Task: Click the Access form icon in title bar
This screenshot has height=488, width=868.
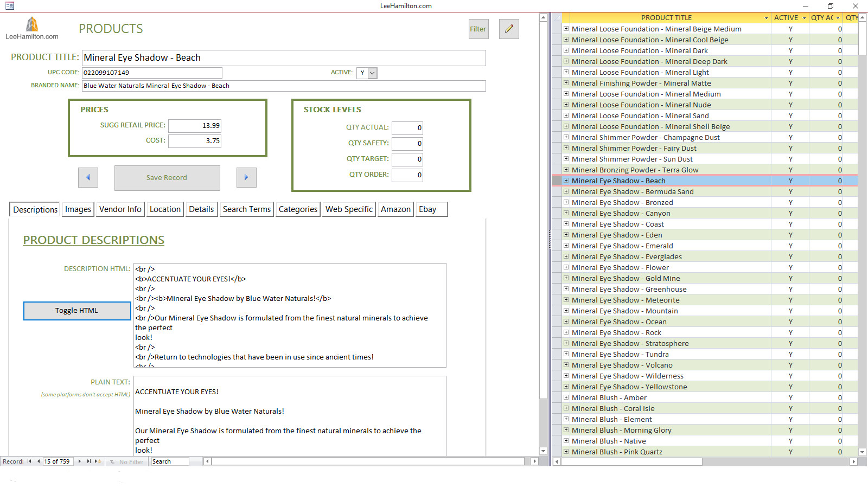Action: click(x=10, y=6)
